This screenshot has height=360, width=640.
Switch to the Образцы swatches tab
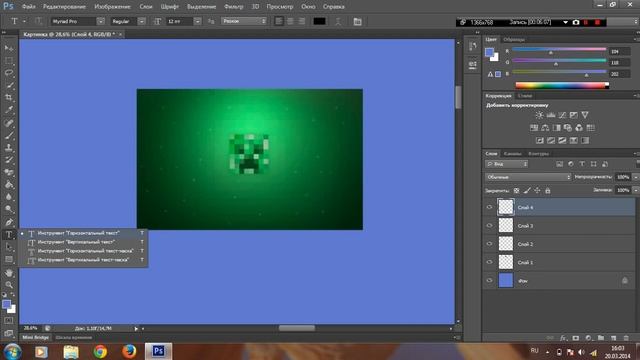[514, 40]
